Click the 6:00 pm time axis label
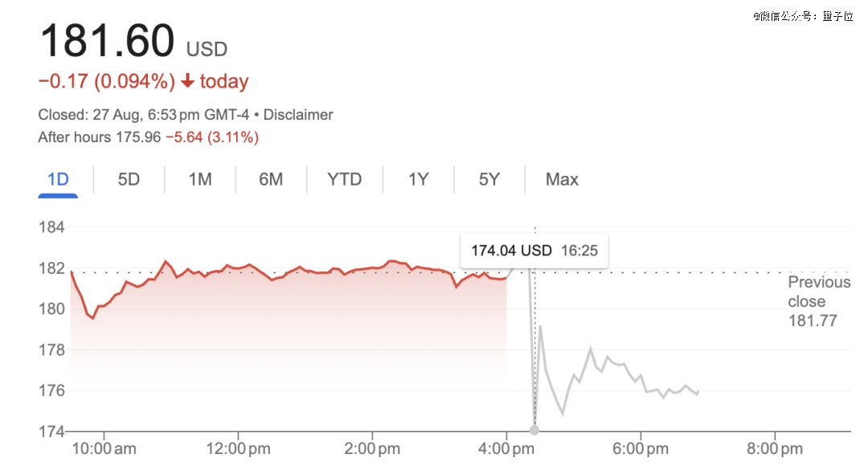This screenshot has width=868, height=474. point(638,449)
